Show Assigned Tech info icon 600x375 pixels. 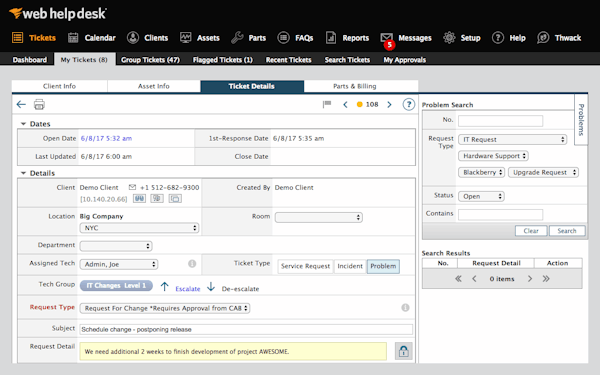[x=192, y=264]
